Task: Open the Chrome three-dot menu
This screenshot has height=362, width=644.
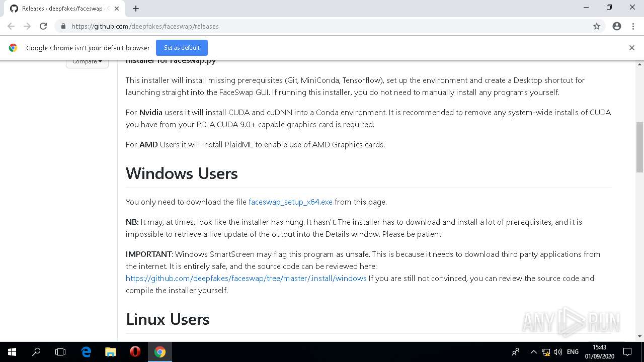Action: click(x=633, y=26)
